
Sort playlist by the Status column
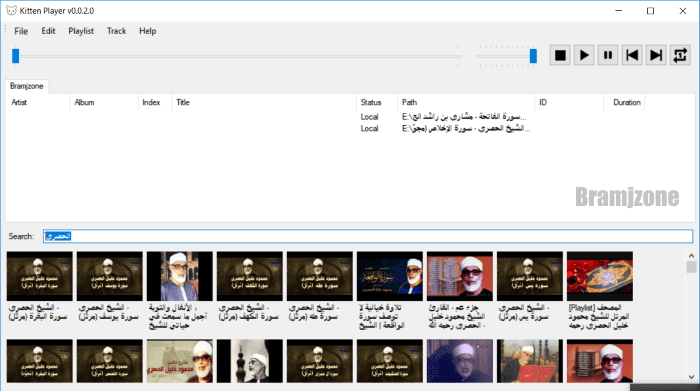click(377, 102)
